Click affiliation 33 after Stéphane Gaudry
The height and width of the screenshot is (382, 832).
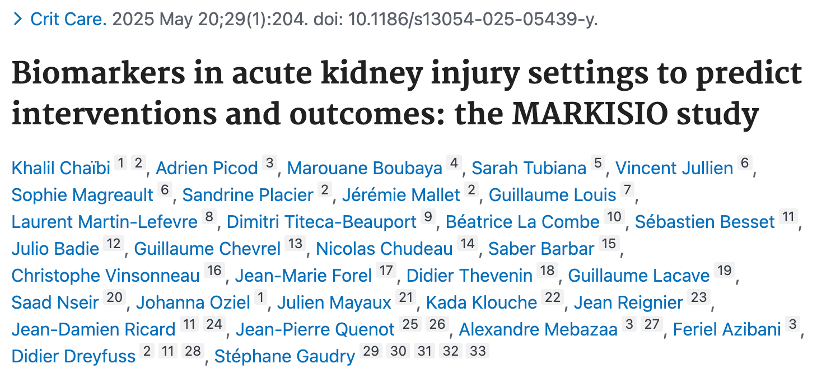478,352
